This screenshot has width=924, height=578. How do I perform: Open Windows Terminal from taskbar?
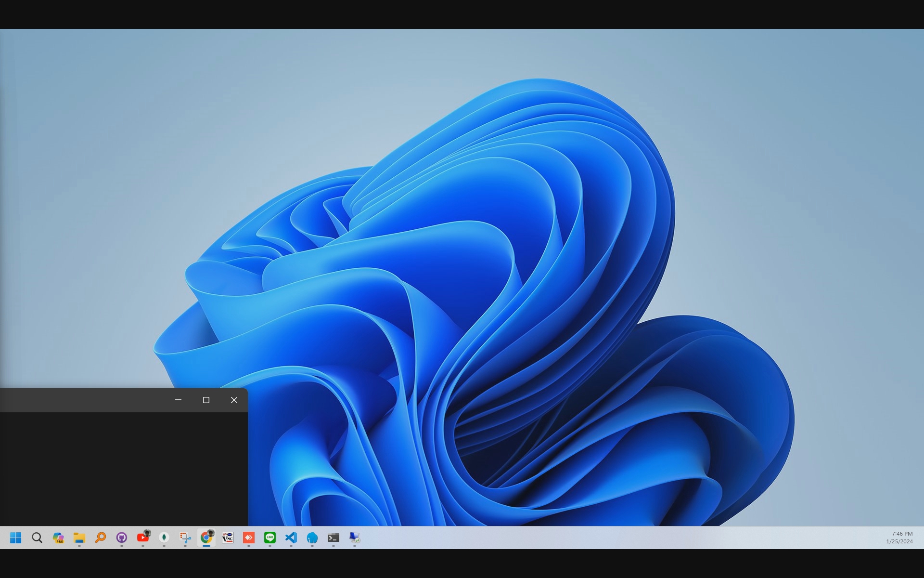pyautogui.click(x=334, y=538)
